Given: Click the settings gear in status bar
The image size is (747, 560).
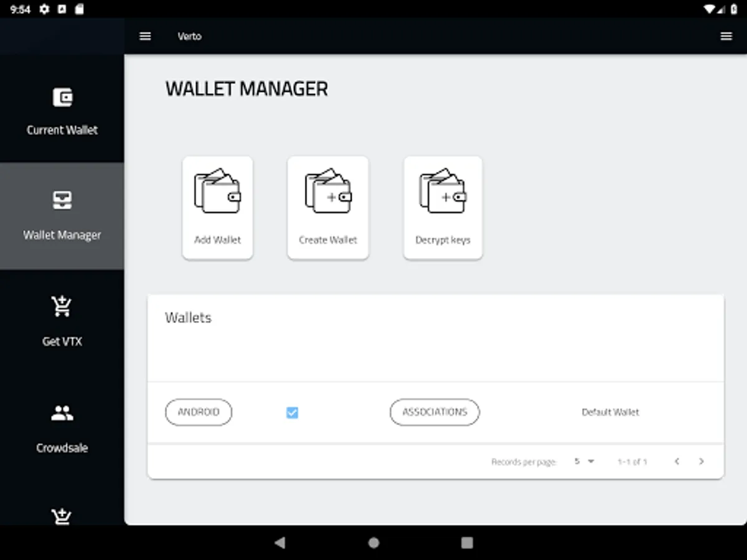Looking at the screenshot, I should (44, 9).
